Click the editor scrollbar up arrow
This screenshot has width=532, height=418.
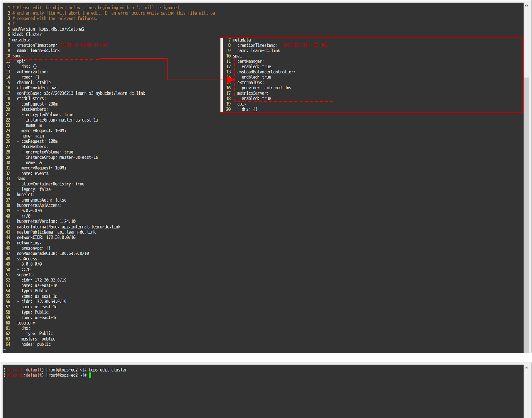(526, 5)
